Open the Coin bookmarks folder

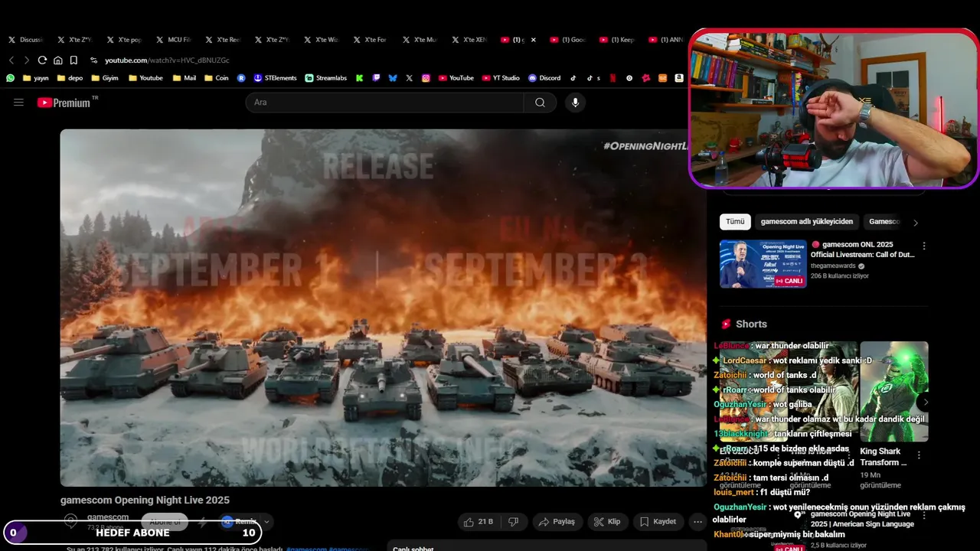(217, 78)
